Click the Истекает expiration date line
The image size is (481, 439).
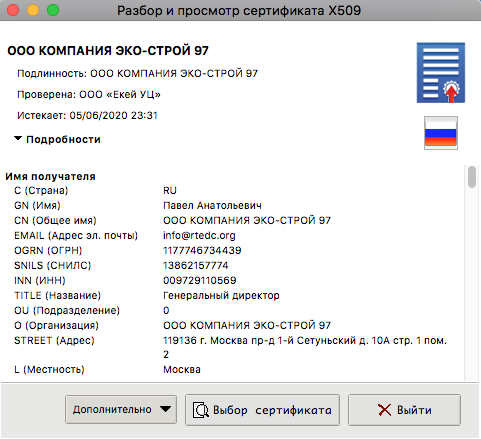(x=87, y=115)
